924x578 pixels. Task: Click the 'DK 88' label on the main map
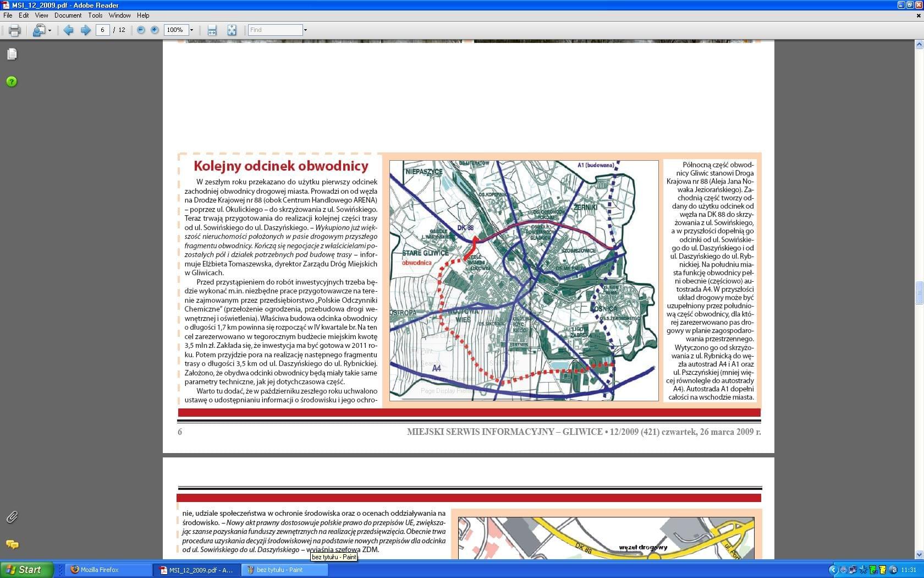465,227
